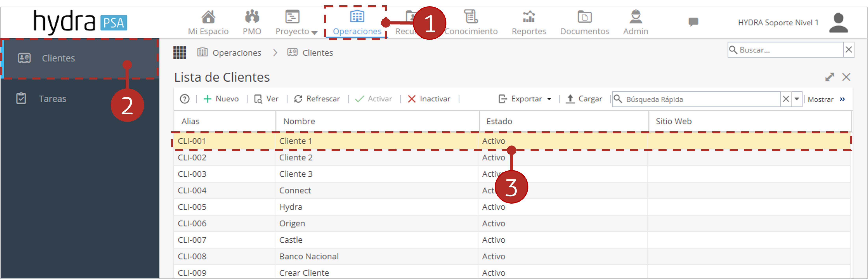Screen dimensions: 868x279
Task: Focus the Buscar search field
Action: click(x=785, y=50)
